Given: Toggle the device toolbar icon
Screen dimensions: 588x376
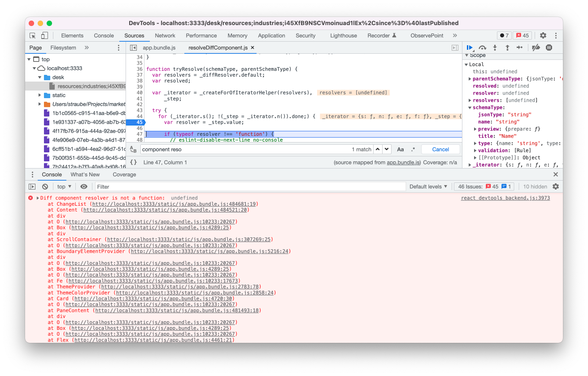Looking at the screenshot, I should [x=44, y=35].
